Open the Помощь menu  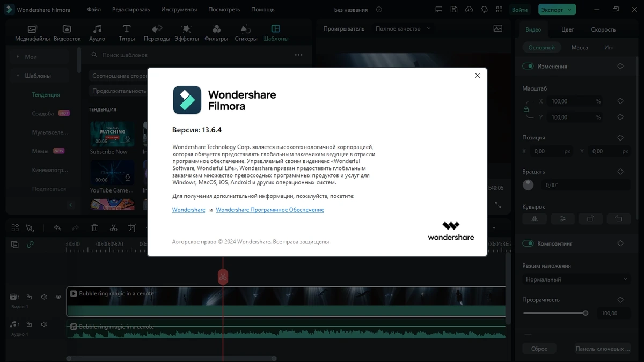tap(262, 10)
